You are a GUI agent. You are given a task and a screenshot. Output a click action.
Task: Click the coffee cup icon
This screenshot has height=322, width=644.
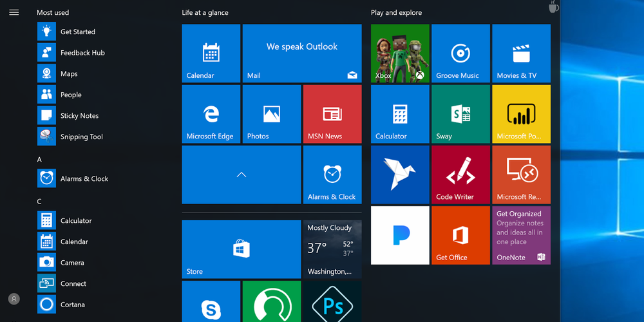point(554,6)
